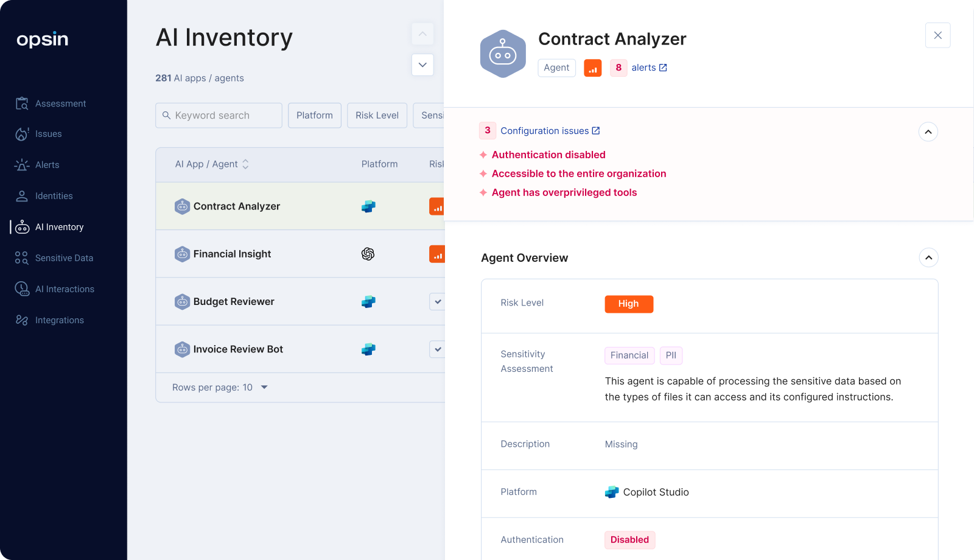Select the Issues sidebar icon
This screenshot has height=560, width=974.
coord(49,134)
